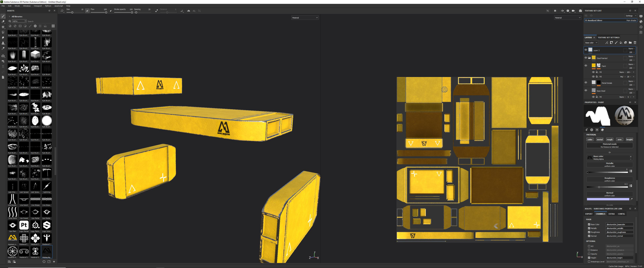Select the Projection tool in left toolbar
The image size is (644, 268).
(3, 27)
